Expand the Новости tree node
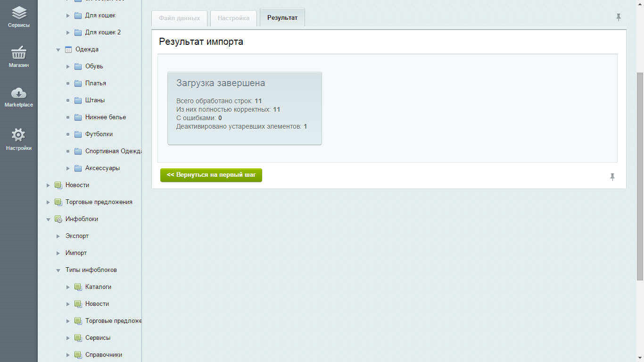The height and width of the screenshot is (362, 644). point(48,185)
